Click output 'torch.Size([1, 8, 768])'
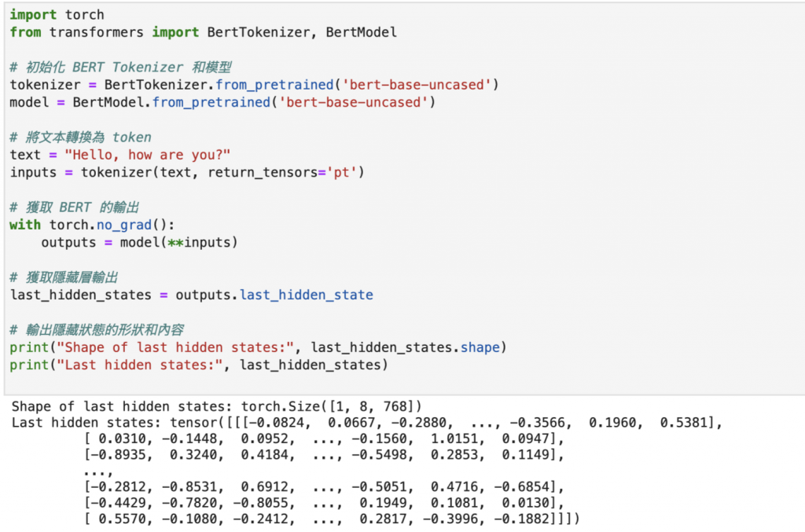 [x=332, y=406]
